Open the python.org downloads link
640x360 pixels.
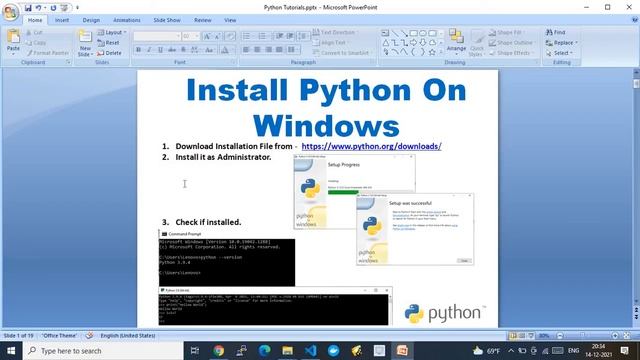click(x=371, y=146)
